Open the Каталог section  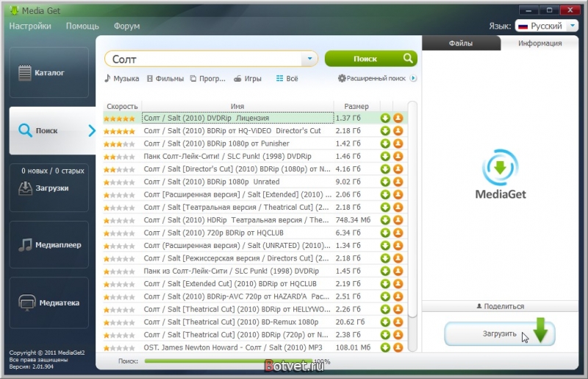(49, 72)
